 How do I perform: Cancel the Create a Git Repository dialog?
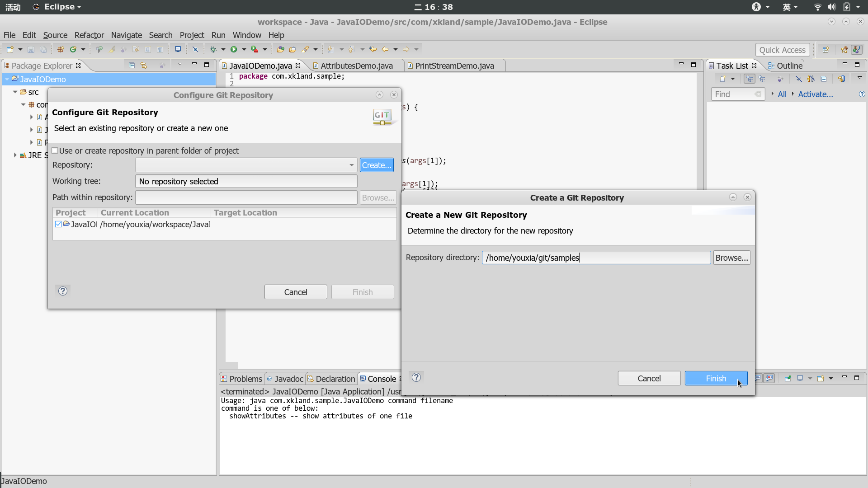pos(649,378)
